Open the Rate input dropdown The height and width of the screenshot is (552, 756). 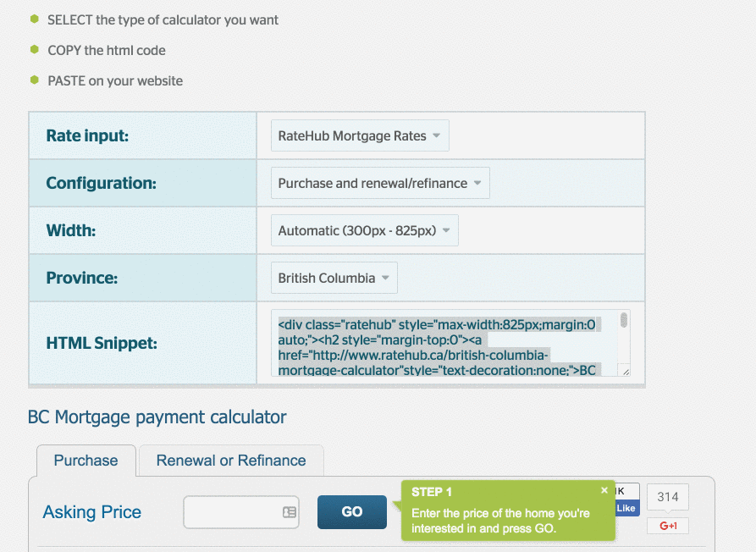(360, 135)
